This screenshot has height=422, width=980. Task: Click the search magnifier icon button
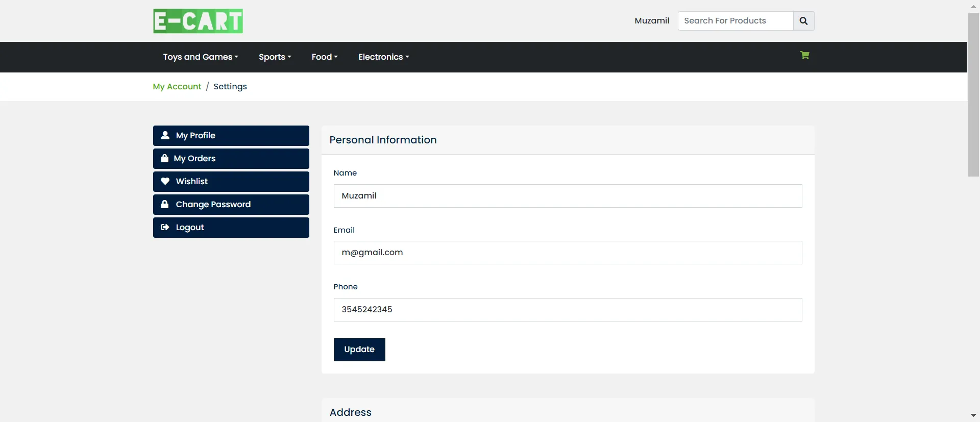pyautogui.click(x=803, y=21)
